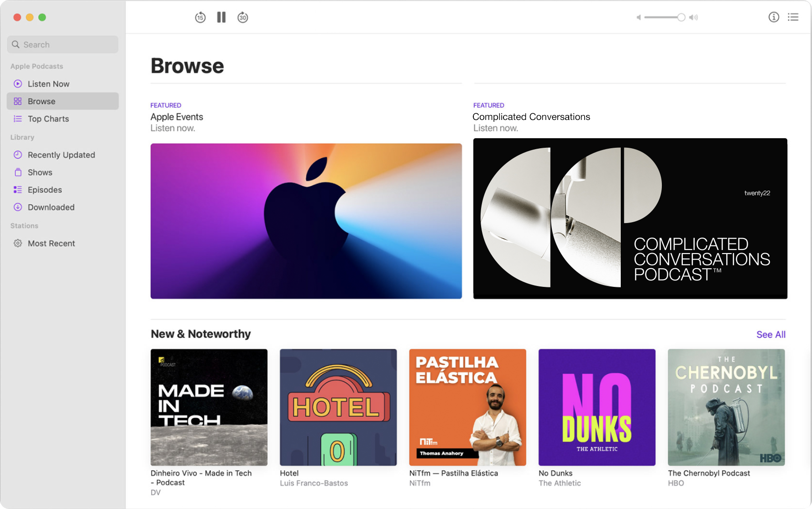
Task: Show the Up Next queue list
Action: (793, 17)
